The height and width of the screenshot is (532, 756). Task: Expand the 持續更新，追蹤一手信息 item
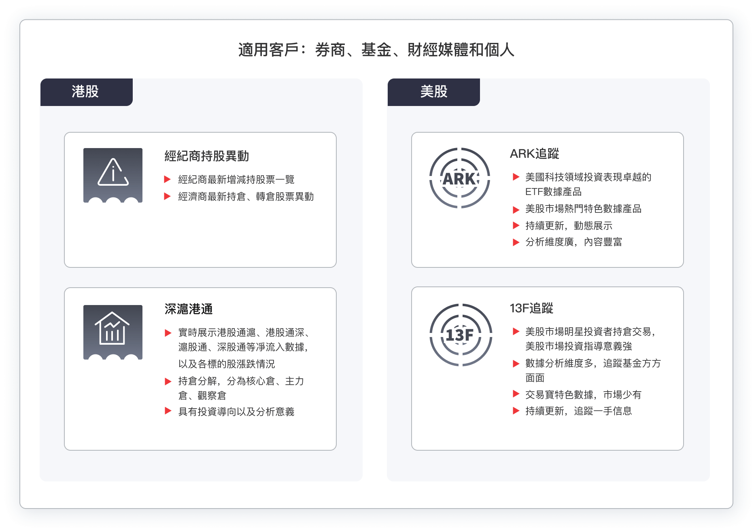click(x=515, y=411)
